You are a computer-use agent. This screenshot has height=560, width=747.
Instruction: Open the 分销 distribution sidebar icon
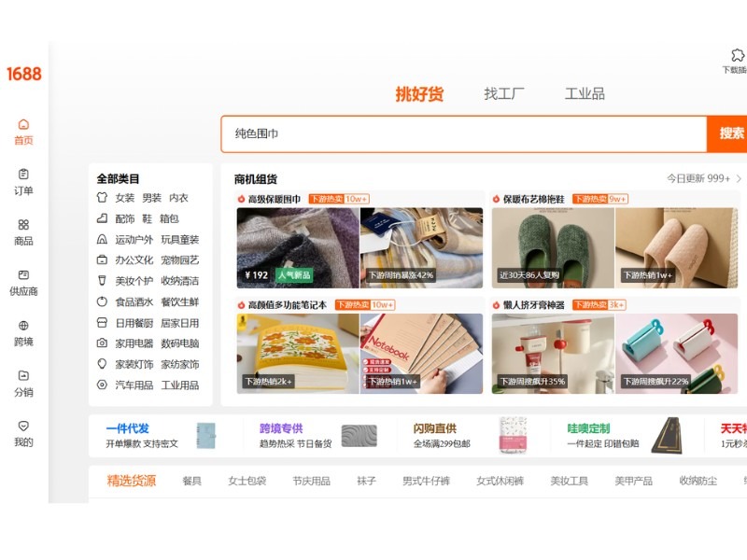(x=23, y=376)
